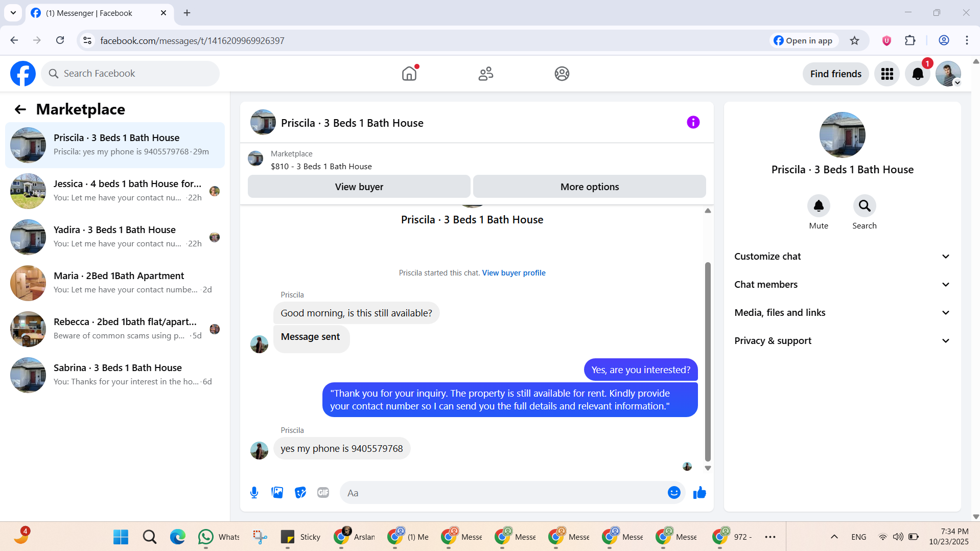
Task: Show hidden system tray icons
Action: [834, 537]
